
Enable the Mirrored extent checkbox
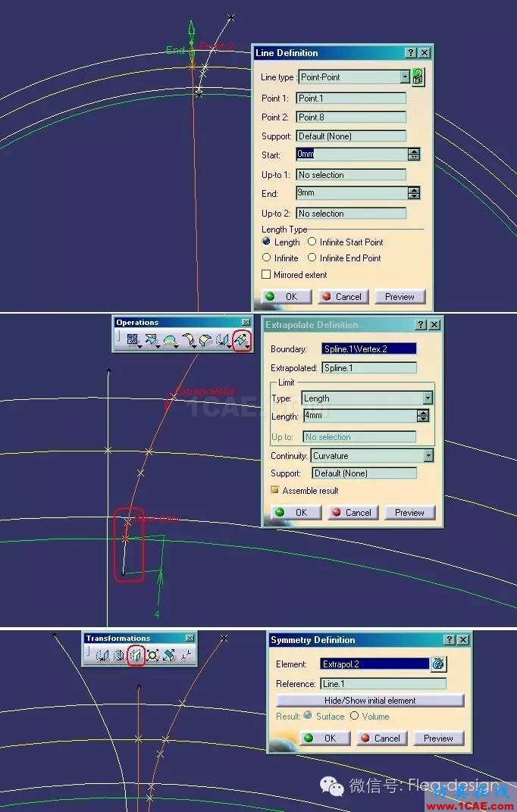[x=266, y=274]
